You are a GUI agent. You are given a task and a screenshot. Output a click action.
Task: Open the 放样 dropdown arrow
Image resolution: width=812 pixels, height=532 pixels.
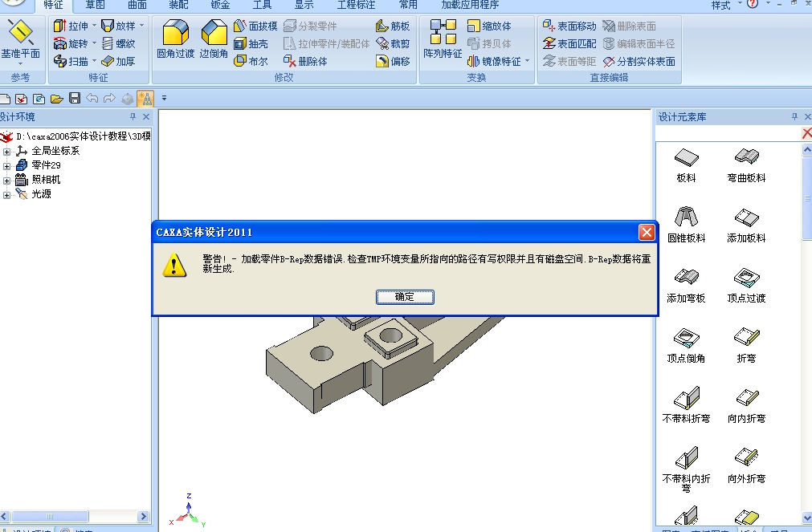(142, 26)
